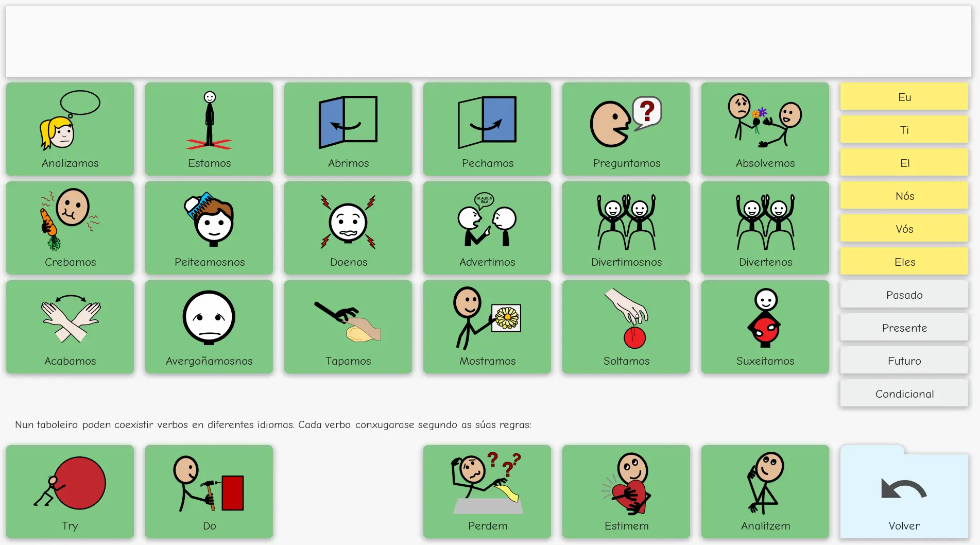This screenshot has height=545, width=980.
Task: Choose the Advertimos talking figures tile
Action: point(487,228)
